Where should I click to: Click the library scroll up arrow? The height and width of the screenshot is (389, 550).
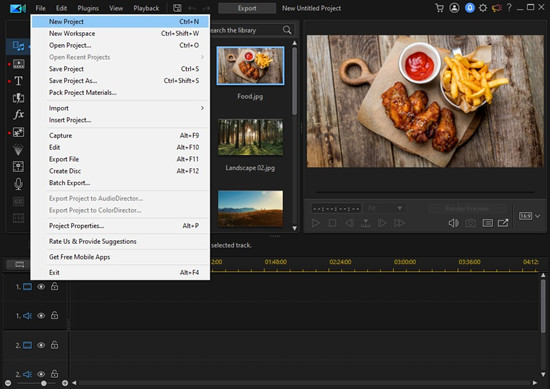pos(295,43)
